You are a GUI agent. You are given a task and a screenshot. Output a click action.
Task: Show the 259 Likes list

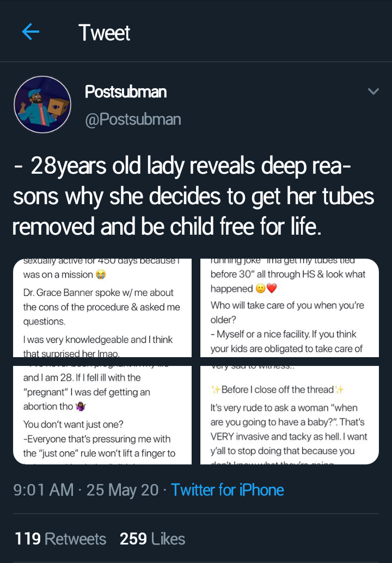152,539
